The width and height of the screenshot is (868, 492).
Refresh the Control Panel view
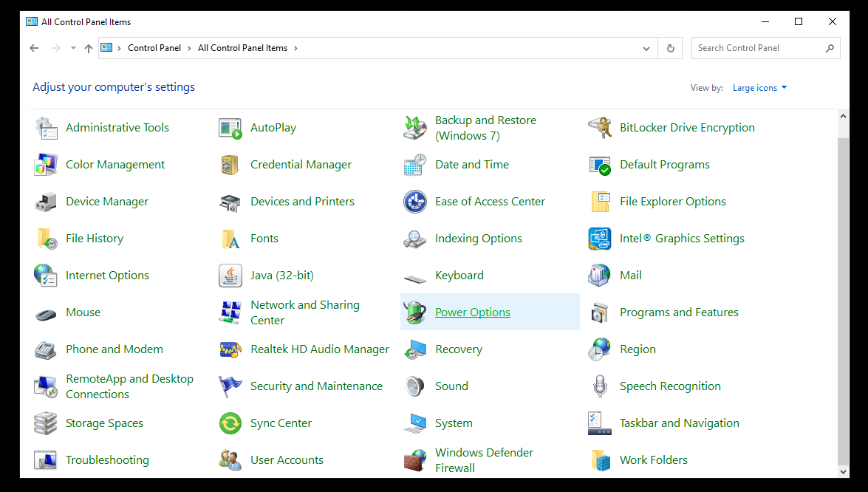[x=670, y=49]
